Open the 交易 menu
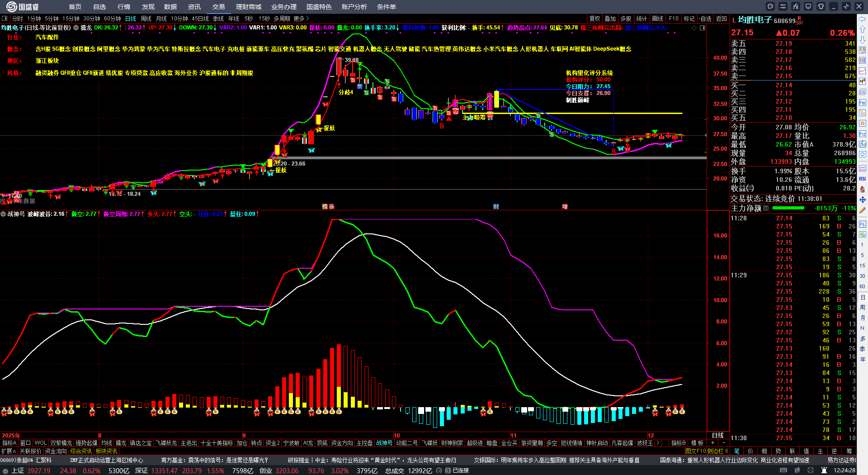 point(219,7)
